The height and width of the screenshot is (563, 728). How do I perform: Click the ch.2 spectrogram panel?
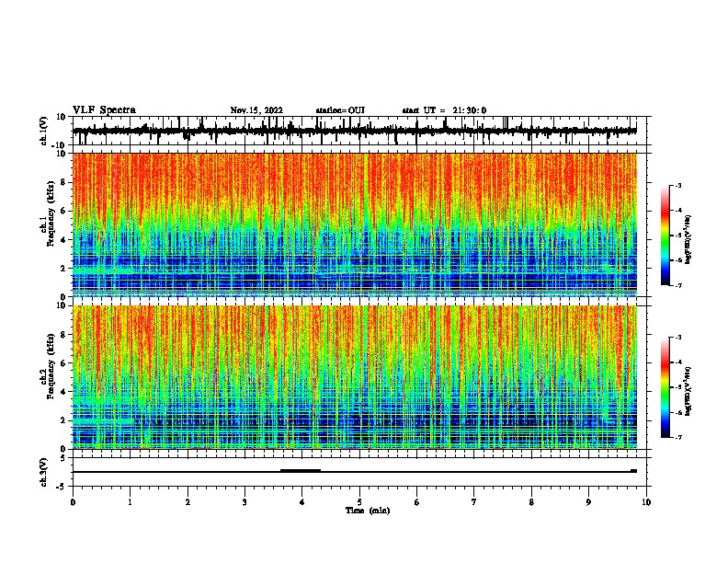(359, 377)
